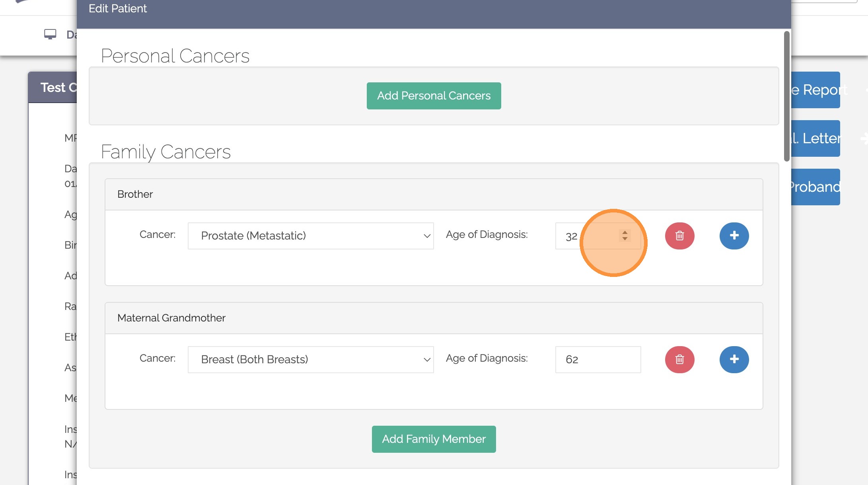The width and height of the screenshot is (868, 485).
Task: Click the Add Family Member button
Action: pyautogui.click(x=434, y=439)
